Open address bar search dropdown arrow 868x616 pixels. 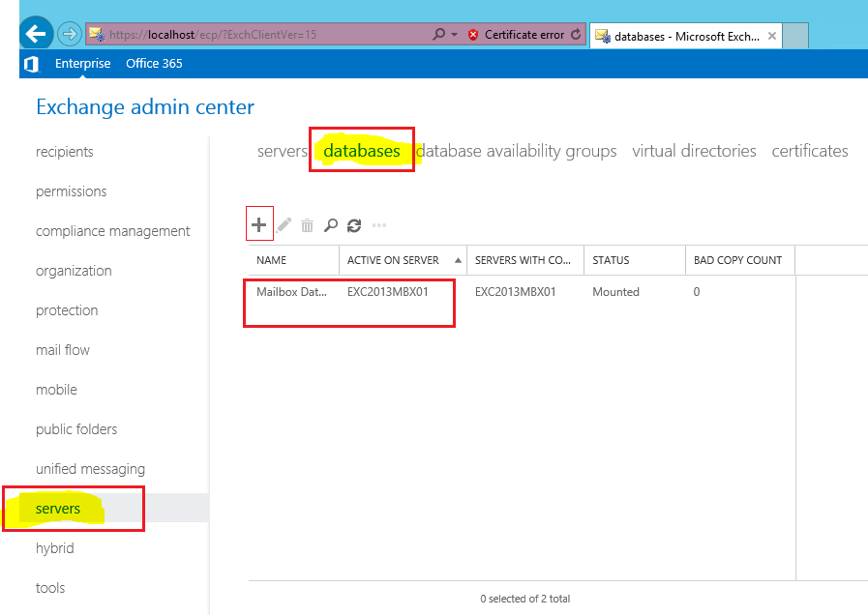click(455, 34)
